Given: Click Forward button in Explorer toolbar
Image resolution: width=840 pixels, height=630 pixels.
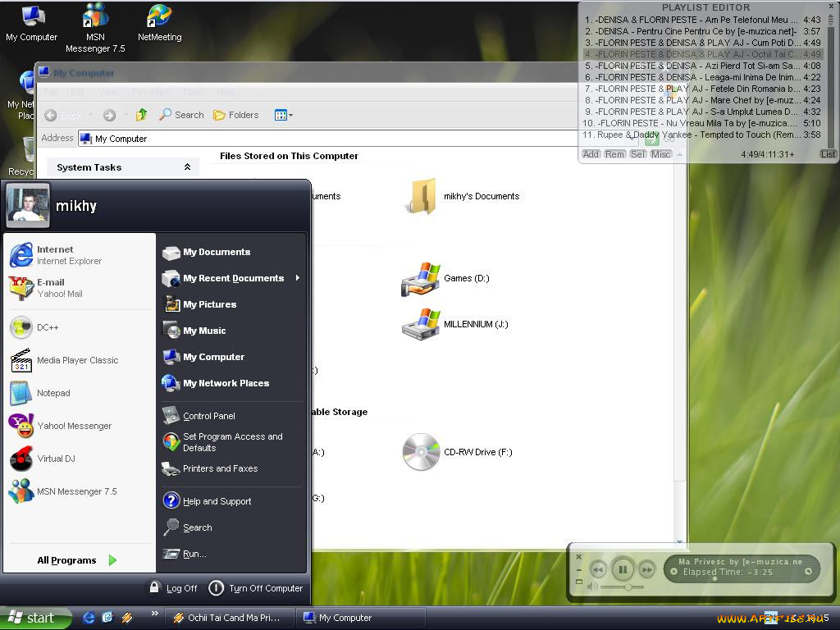Looking at the screenshot, I should coord(109,115).
